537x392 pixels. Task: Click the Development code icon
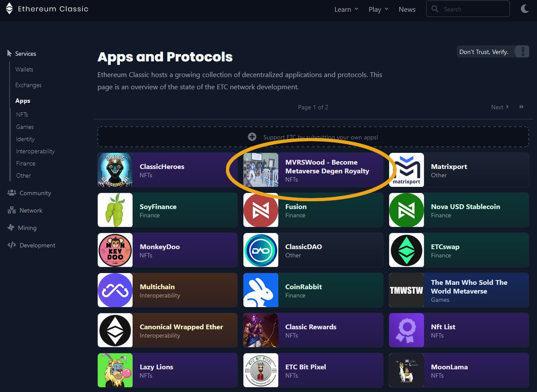pyautogui.click(x=12, y=245)
